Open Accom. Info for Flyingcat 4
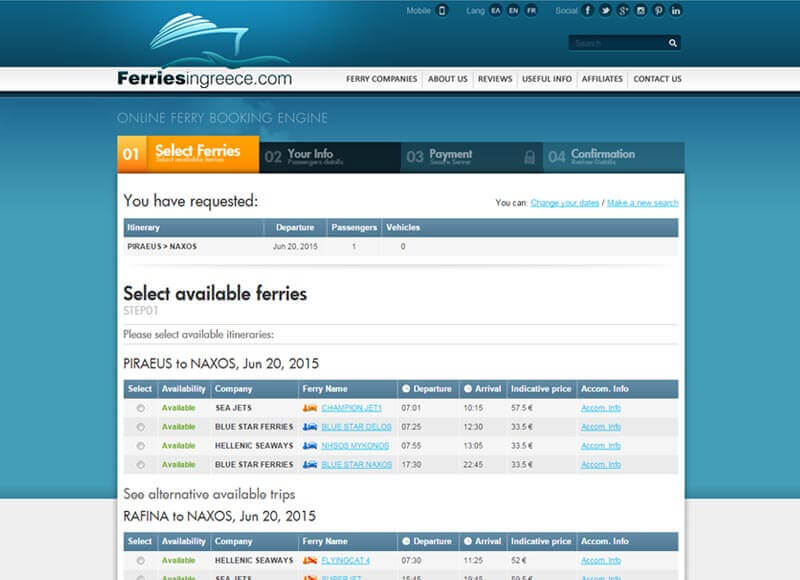 click(601, 561)
